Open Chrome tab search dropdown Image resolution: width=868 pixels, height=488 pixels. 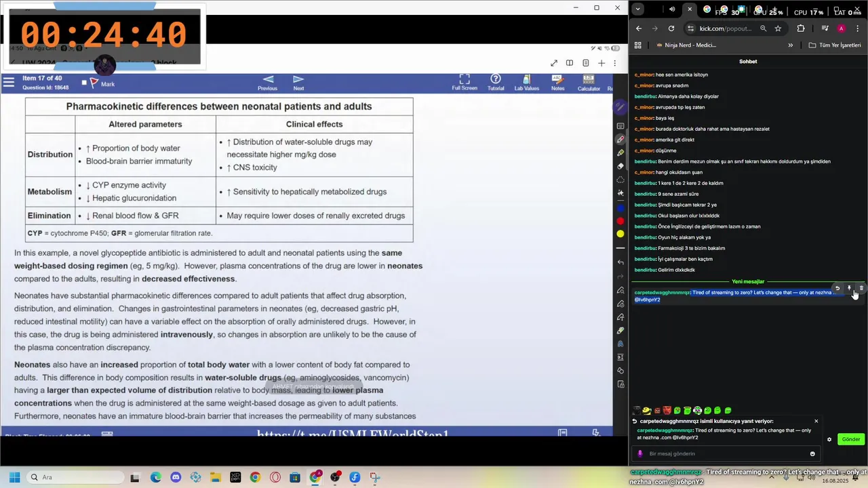coord(638,9)
